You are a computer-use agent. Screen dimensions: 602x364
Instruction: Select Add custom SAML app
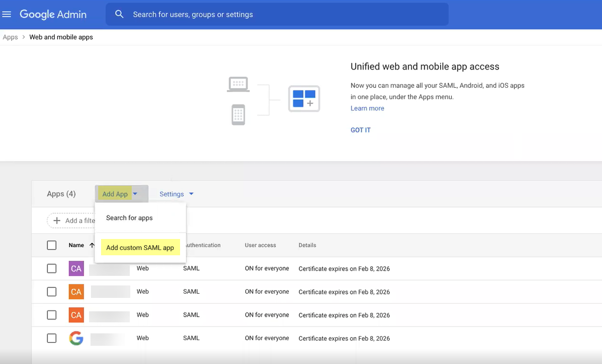click(140, 248)
